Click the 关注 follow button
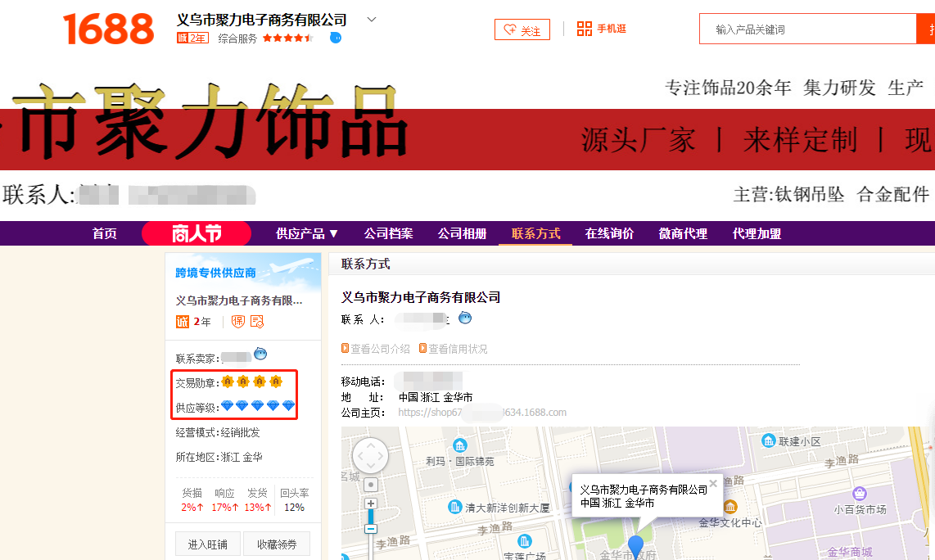The height and width of the screenshot is (560, 935). tap(522, 29)
